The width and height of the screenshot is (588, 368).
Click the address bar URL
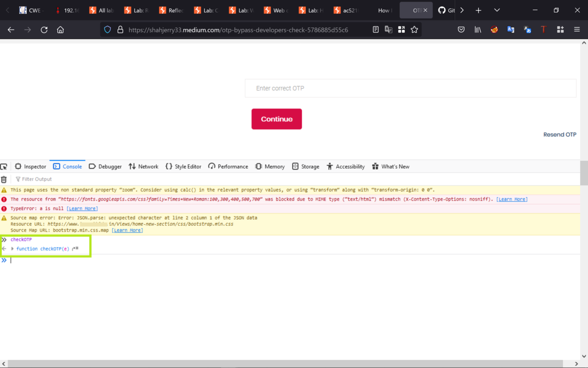tap(238, 30)
